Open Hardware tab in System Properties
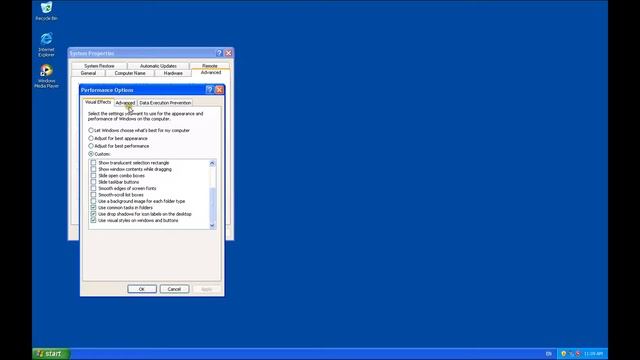640x360 pixels. point(173,73)
